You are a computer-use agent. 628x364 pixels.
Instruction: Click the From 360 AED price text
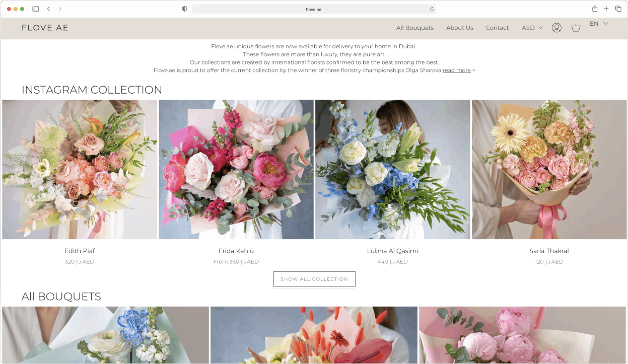(236, 262)
